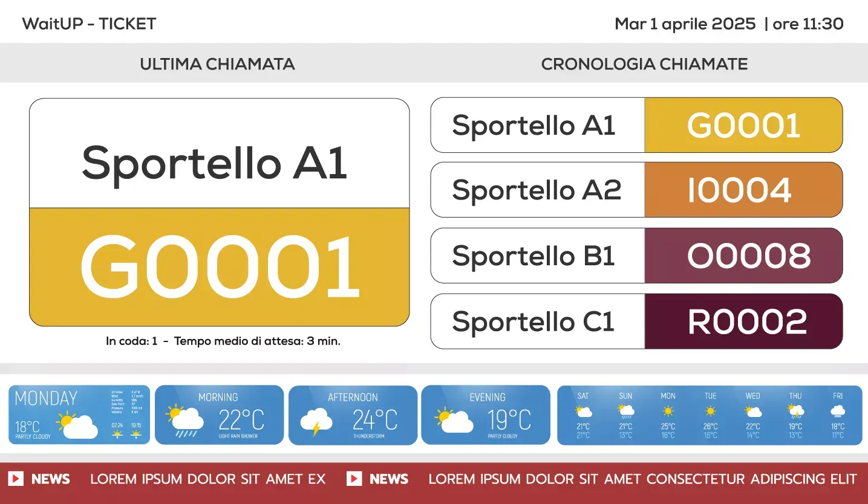Click the large G0001 last call number
The height and width of the screenshot is (504, 868).
point(220,267)
